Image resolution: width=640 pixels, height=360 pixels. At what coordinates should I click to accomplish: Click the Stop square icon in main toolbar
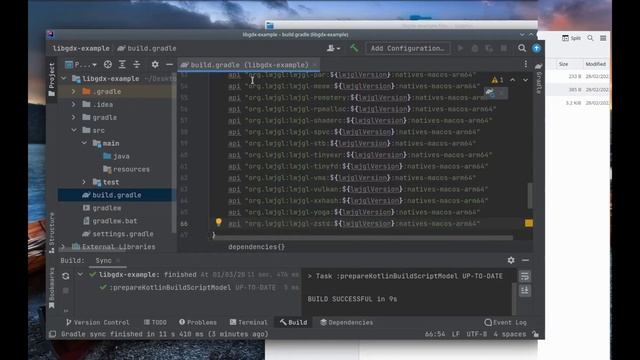(504, 48)
